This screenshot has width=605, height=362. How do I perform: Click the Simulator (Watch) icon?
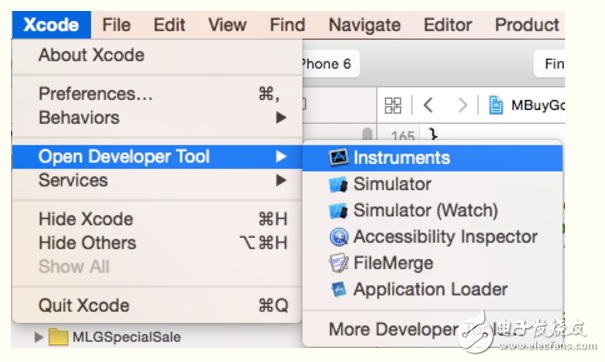coord(338,211)
